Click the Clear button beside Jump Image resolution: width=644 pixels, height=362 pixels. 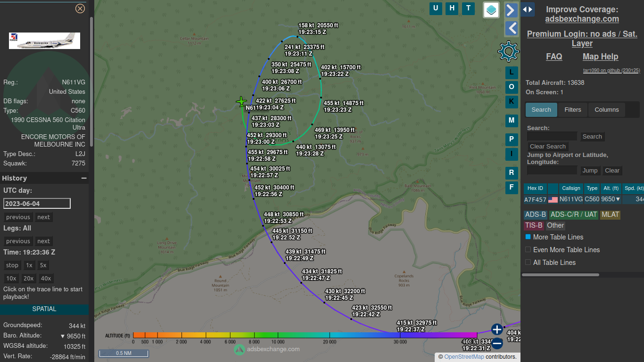point(612,171)
